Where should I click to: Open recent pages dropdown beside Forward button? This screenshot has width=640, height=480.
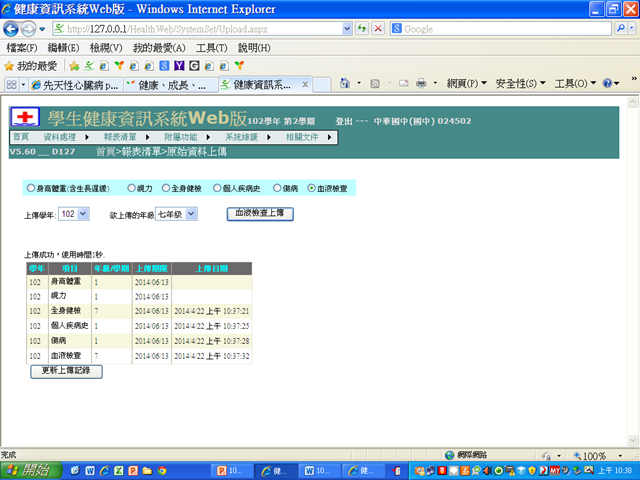coord(42,29)
